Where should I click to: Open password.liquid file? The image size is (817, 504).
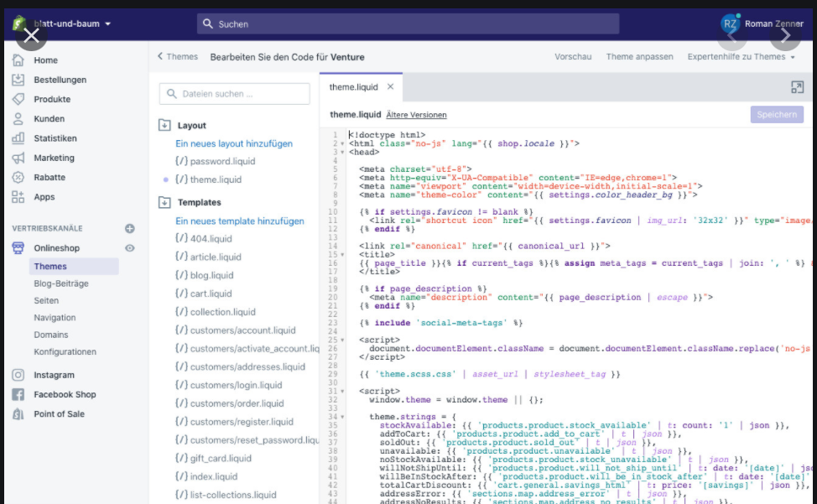[216, 161]
